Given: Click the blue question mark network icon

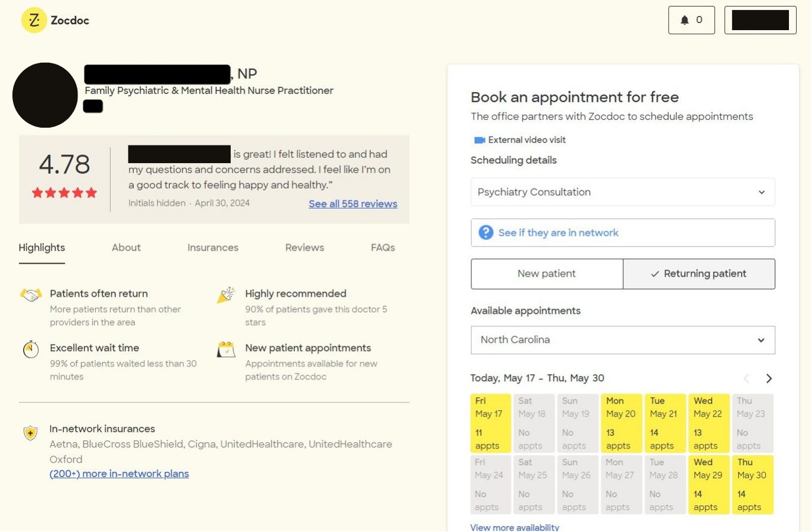Looking at the screenshot, I should tap(486, 233).
